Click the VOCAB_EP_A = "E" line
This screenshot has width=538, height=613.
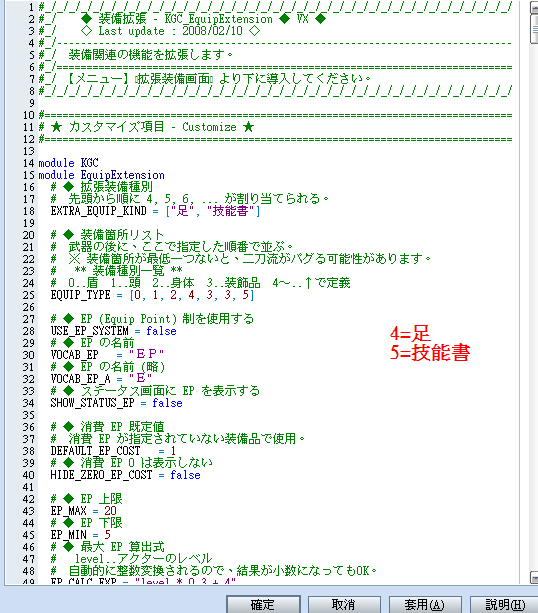point(101,379)
